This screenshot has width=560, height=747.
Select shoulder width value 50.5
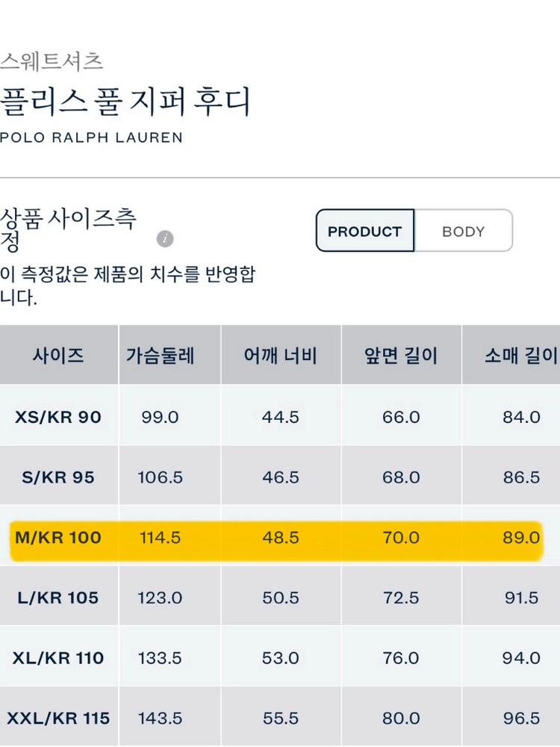[x=281, y=598]
